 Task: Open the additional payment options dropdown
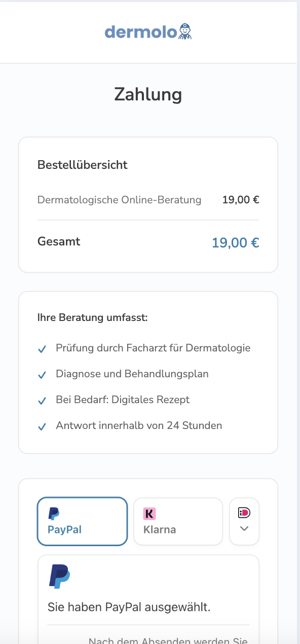(244, 528)
